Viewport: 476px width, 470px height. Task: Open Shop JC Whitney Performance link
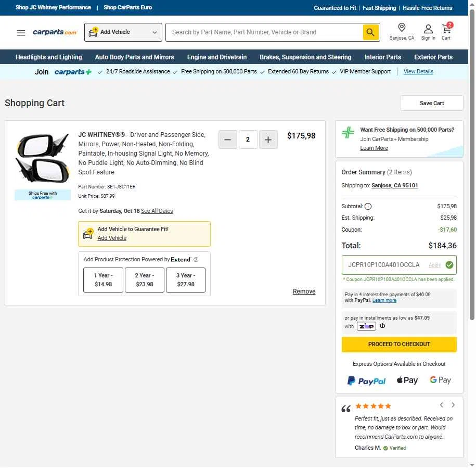53,7
